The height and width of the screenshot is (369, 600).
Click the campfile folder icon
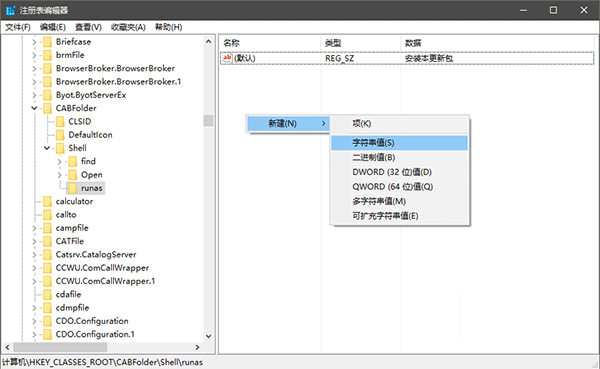(47, 228)
